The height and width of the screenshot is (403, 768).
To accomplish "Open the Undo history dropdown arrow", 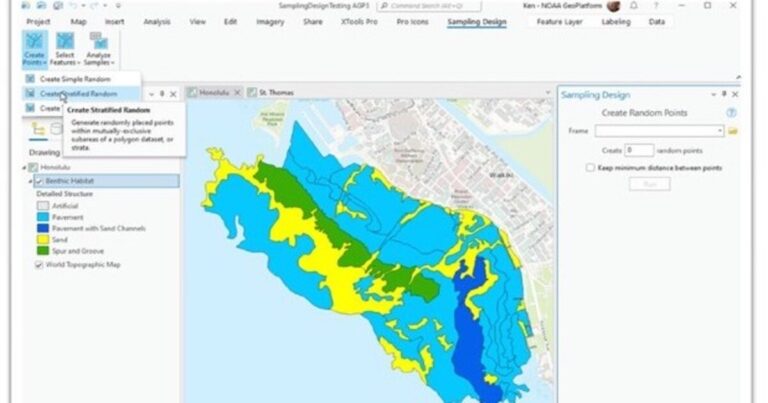I will 82,6.
